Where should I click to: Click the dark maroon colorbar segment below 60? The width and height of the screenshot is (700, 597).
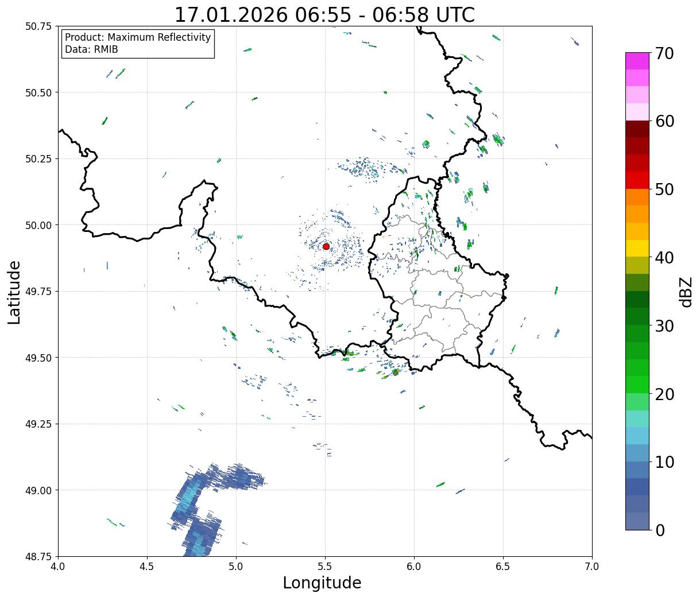point(637,129)
